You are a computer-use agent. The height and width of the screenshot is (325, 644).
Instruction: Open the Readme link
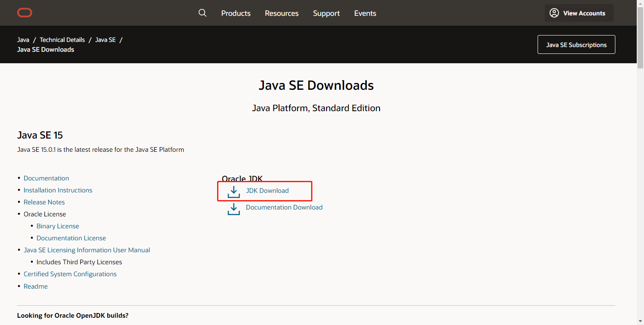pos(35,286)
